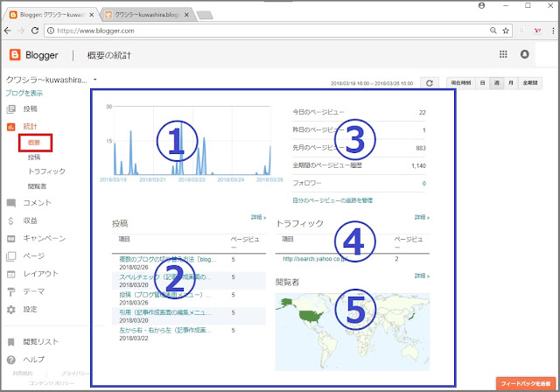Screen dimensions: 560x392
Task: Click 詳細 link for トラフィック section
Action: 422,217
